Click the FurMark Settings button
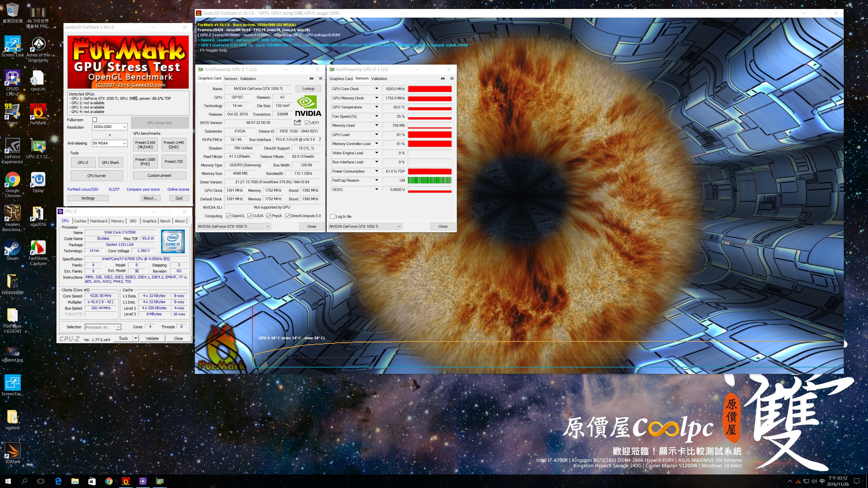This screenshot has height=488, width=868. [x=88, y=198]
